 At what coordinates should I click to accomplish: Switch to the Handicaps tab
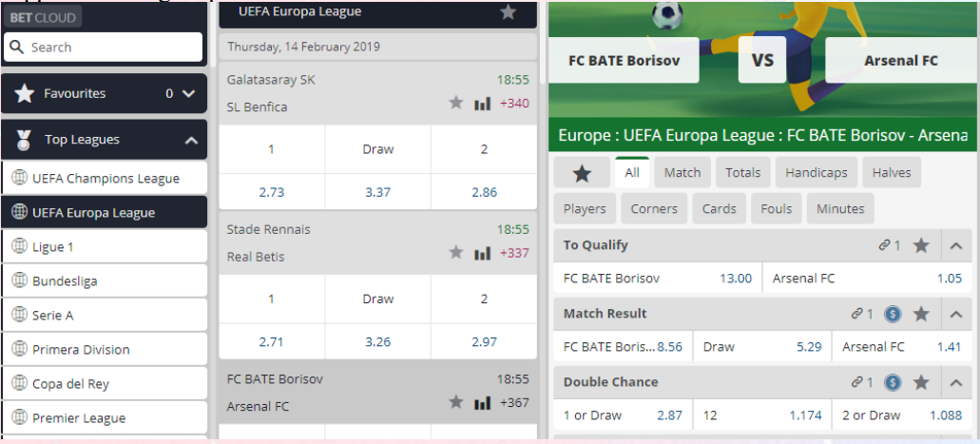click(x=817, y=173)
